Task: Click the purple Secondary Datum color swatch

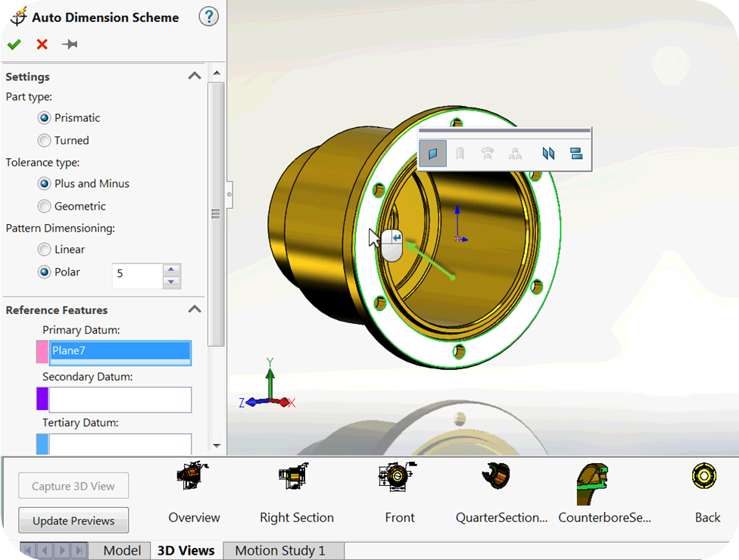Action: (x=42, y=399)
